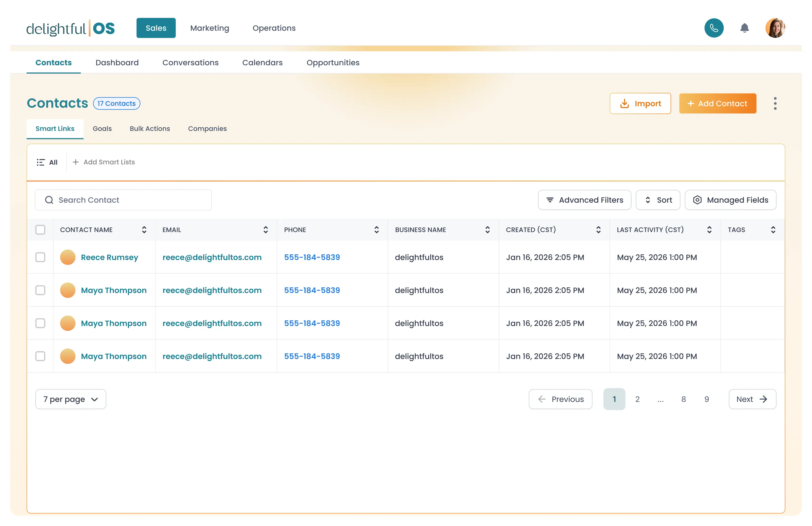
Task: Click the Managed Fields hexagon icon
Action: 697,200
